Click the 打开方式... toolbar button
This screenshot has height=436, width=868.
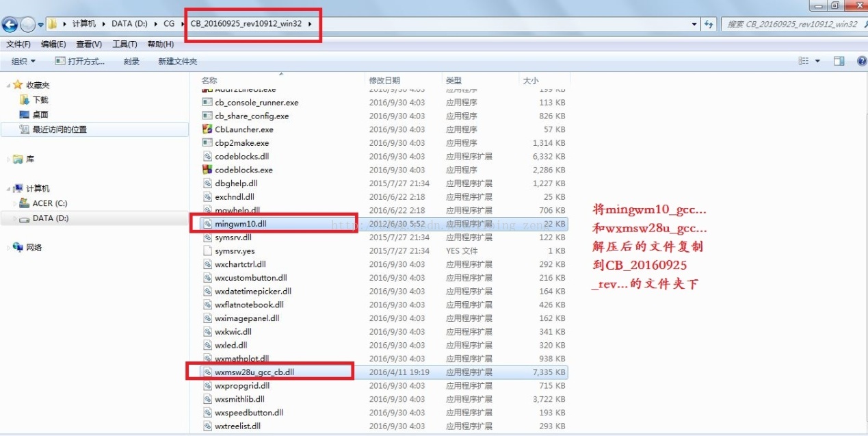click(x=80, y=62)
